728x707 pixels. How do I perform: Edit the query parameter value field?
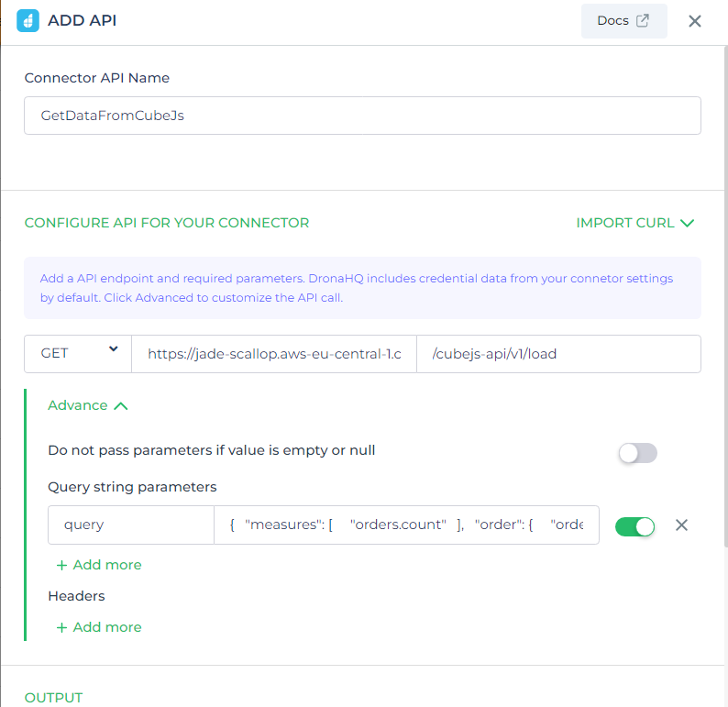(x=406, y=525)
